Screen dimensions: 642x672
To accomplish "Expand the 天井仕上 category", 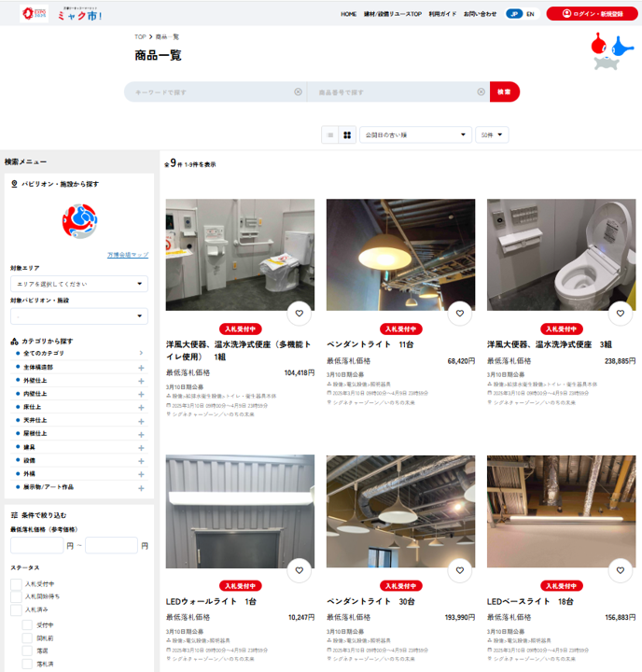I will click(x=141, y=421).
